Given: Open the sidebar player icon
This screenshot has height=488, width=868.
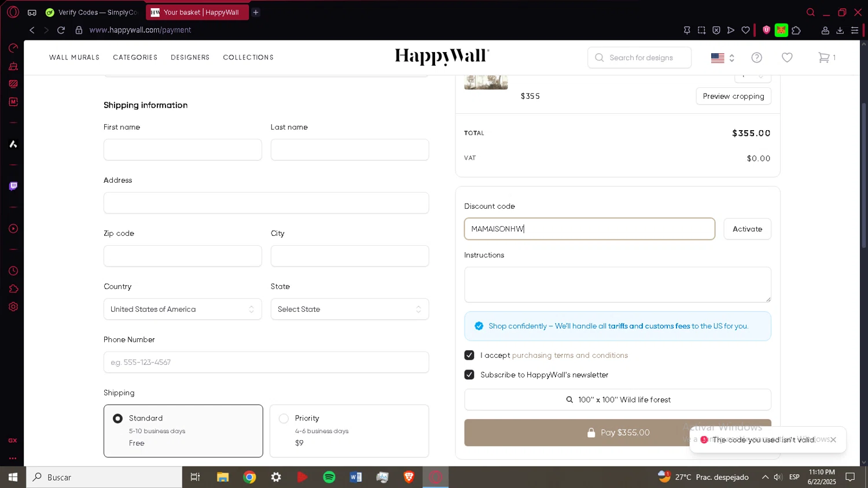Looking at the screenshot, I should (13, 228).
